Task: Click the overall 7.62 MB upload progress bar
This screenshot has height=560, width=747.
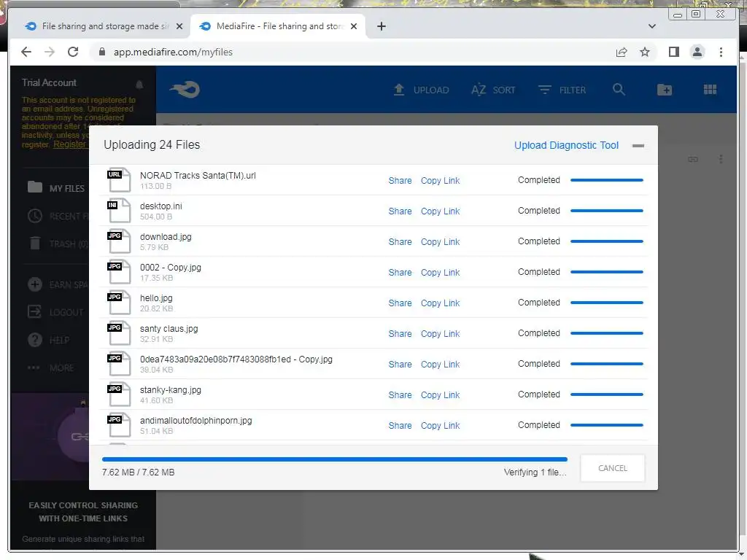Action: click(334, 459)
